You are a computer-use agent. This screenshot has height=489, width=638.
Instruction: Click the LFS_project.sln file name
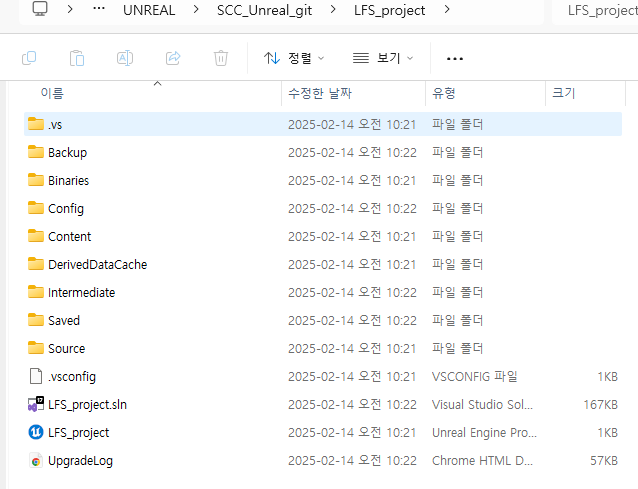[87, 405]
